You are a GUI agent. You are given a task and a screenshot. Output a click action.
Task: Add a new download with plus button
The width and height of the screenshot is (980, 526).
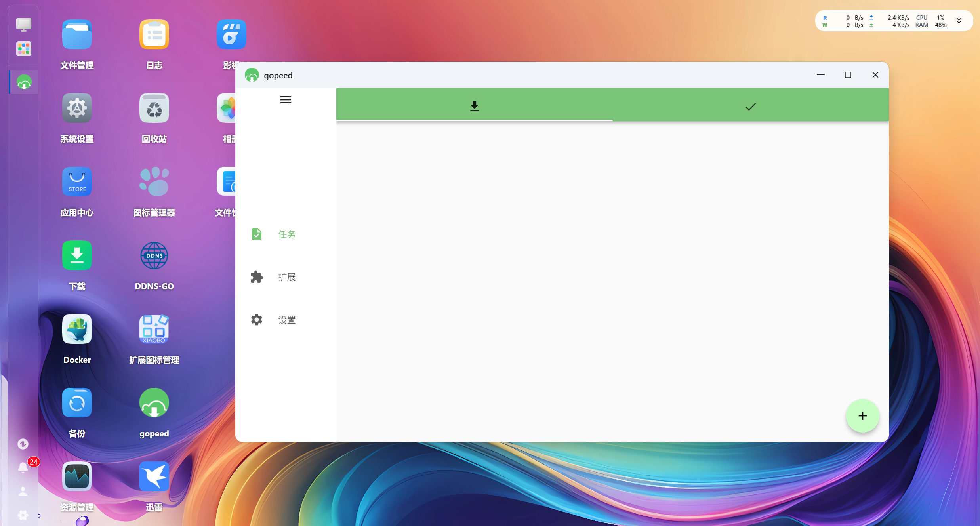click(x=862, y=416)
